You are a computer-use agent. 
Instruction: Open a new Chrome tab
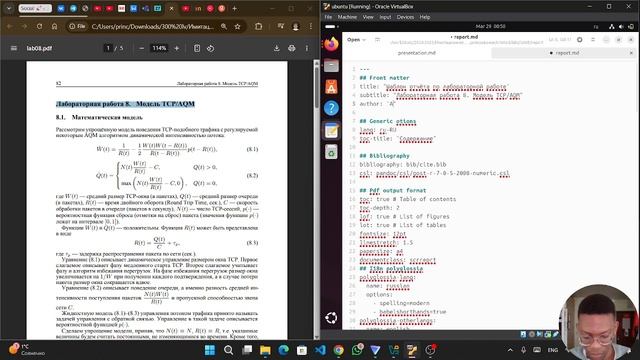coord(234,8)
